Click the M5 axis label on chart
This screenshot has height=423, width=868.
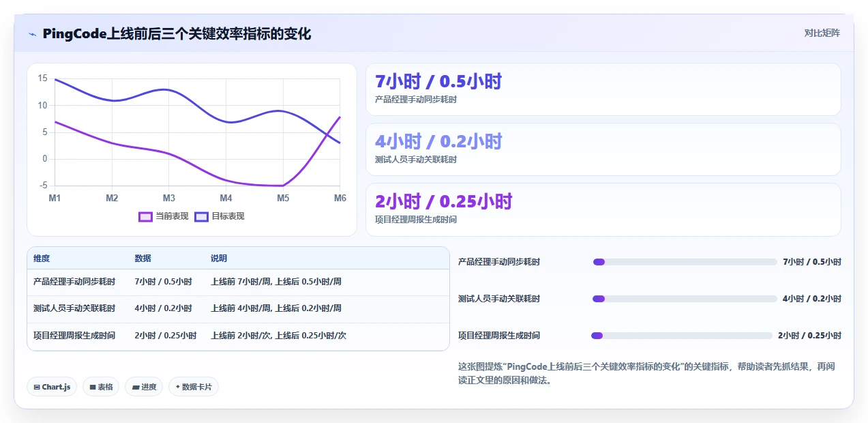pos(283,198)
